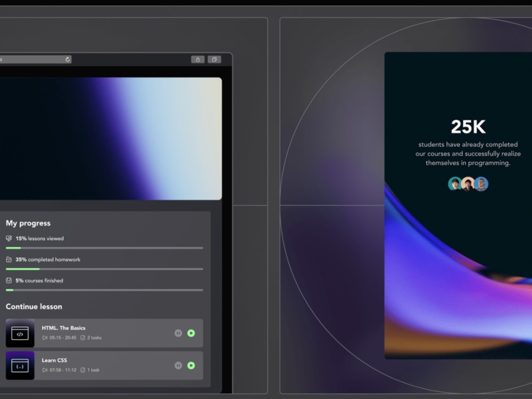Click the 5% courses finished label
Viewport: 532px width, 399px height.
(39, 280)
